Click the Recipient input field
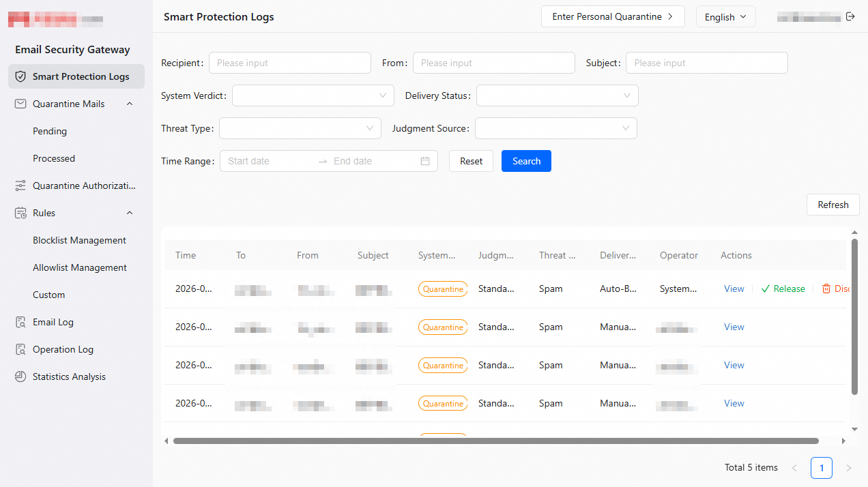This screenshot has width=868, height=487. [x=290, y=63]
